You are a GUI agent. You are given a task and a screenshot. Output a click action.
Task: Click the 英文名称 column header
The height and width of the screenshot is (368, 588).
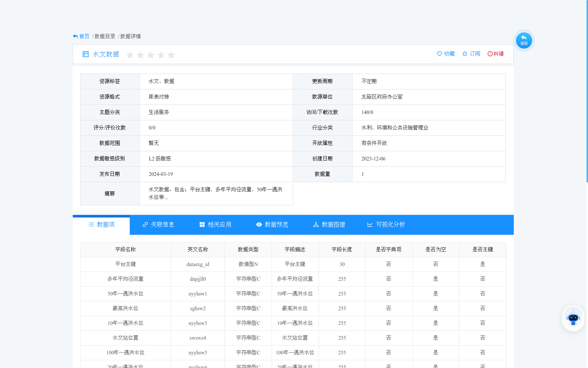198,250
